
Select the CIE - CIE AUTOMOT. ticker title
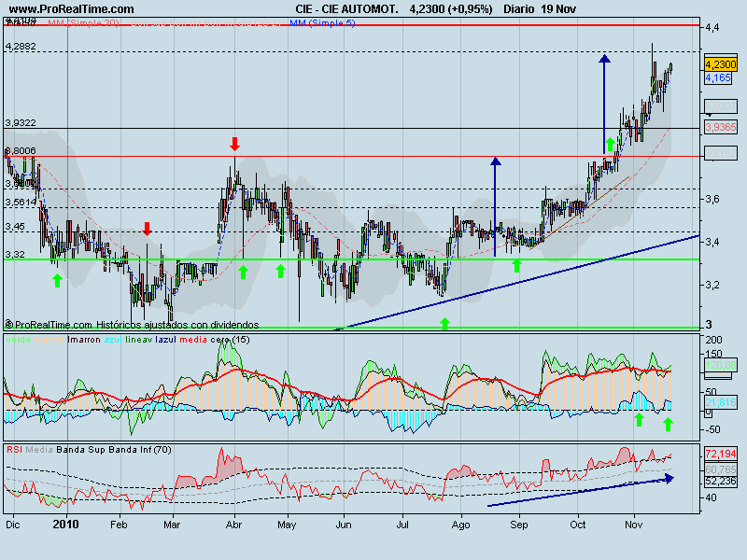click(x=346, y=9)
